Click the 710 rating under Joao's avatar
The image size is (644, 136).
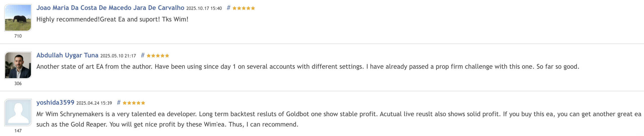pyautogui.click(x=18, y=36)
